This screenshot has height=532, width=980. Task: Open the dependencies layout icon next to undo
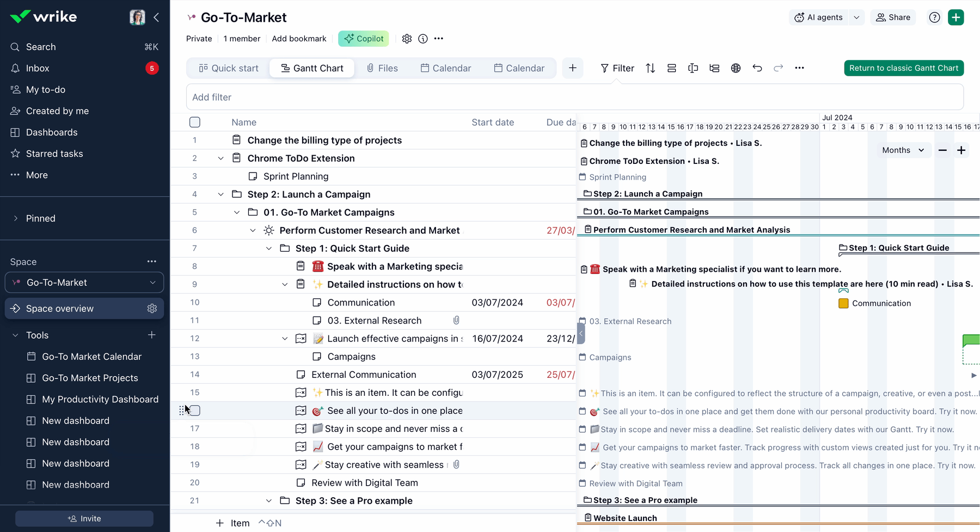click(x=714, y=68)
